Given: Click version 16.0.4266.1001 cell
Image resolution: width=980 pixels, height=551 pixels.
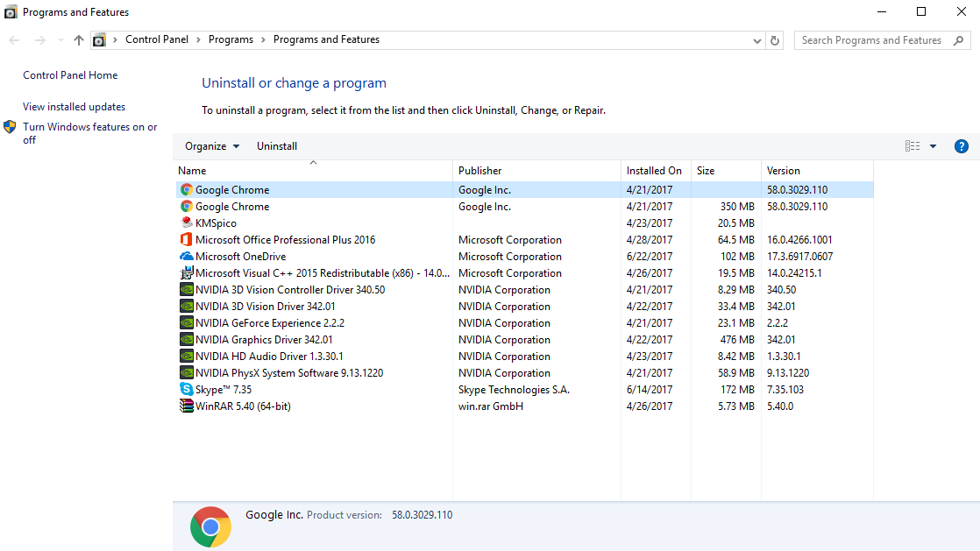Looking at the screenshot, I should [799, 240].
